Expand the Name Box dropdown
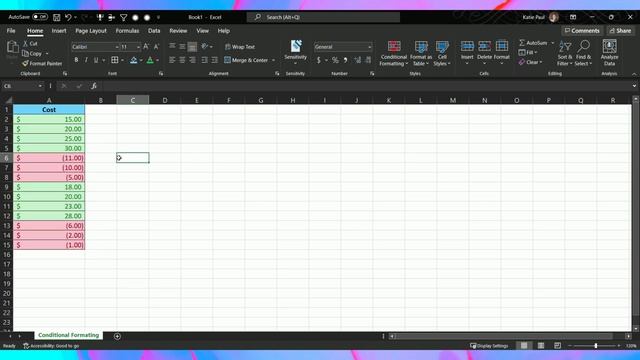 coord(40,86)
